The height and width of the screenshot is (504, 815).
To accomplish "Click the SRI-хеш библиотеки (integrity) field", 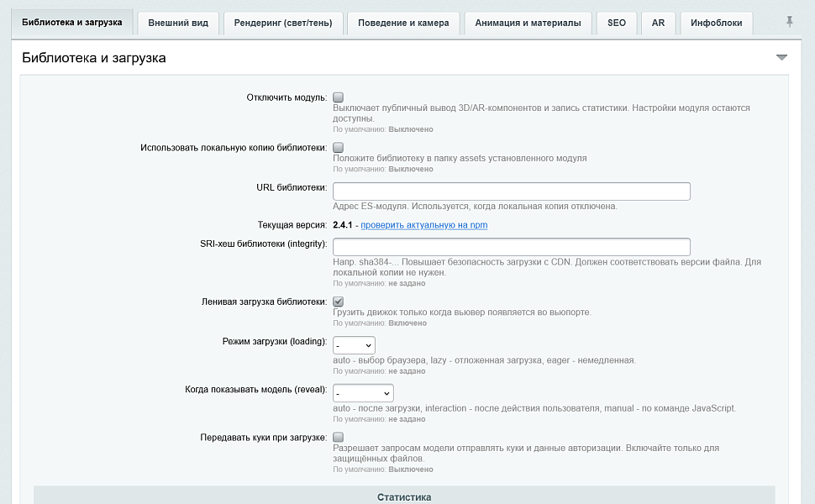I will (x=512, y=247).
